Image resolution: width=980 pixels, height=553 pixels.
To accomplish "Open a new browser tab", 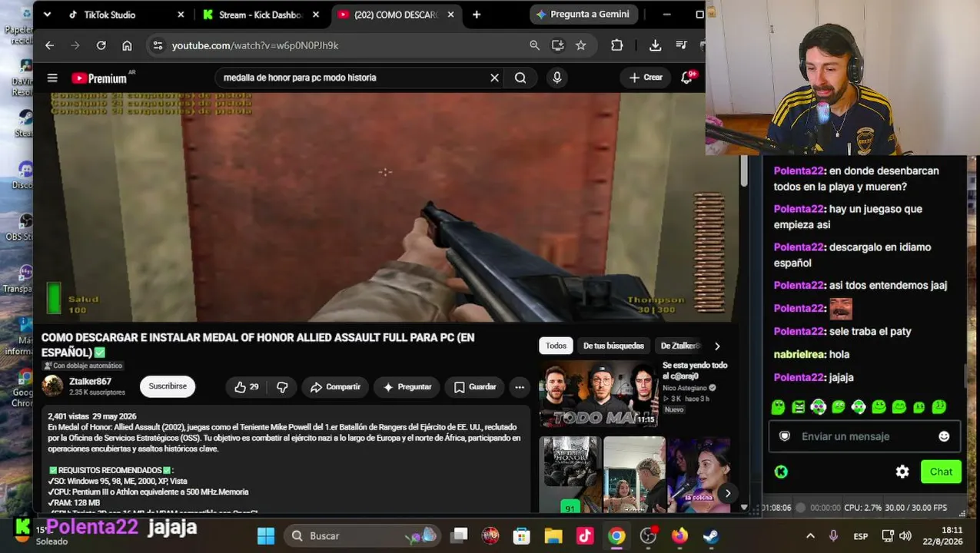I will point(477,15).
